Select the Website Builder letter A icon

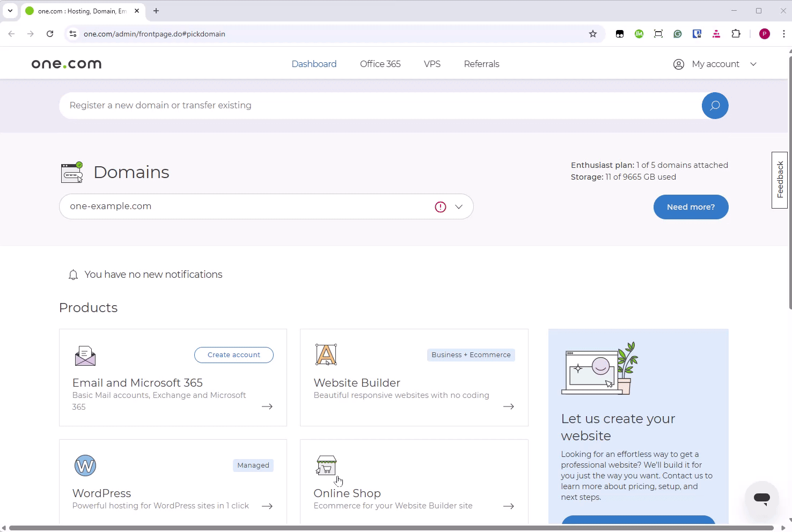point(326,354)
